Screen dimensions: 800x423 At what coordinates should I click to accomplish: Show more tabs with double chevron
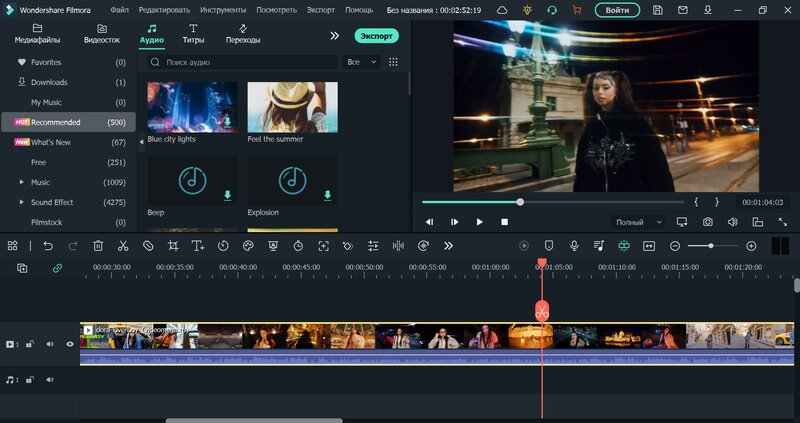(334, 35)
